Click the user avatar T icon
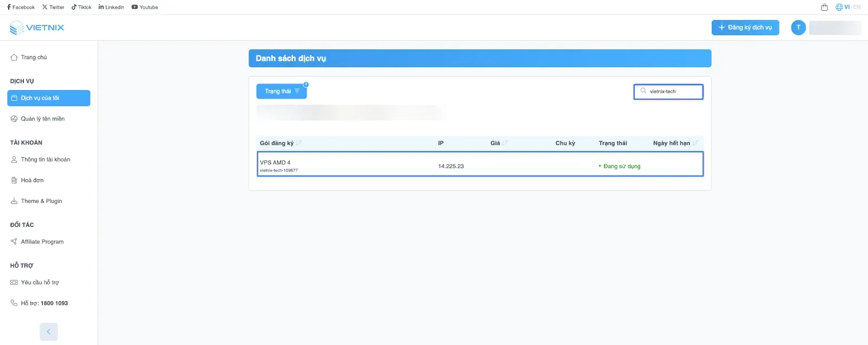Screen dimensions: 868x345 pyautogui.click(x=798, y=28)
